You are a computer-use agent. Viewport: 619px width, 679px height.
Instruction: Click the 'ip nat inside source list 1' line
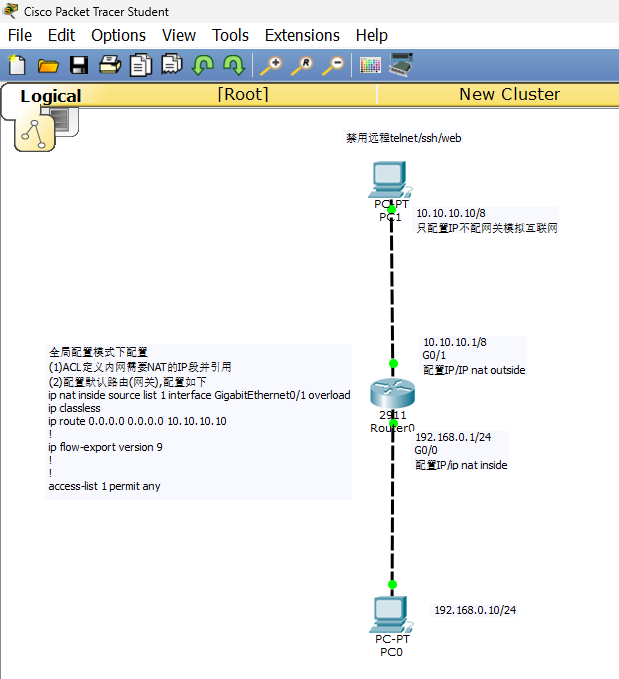click(x=199, y=395)
